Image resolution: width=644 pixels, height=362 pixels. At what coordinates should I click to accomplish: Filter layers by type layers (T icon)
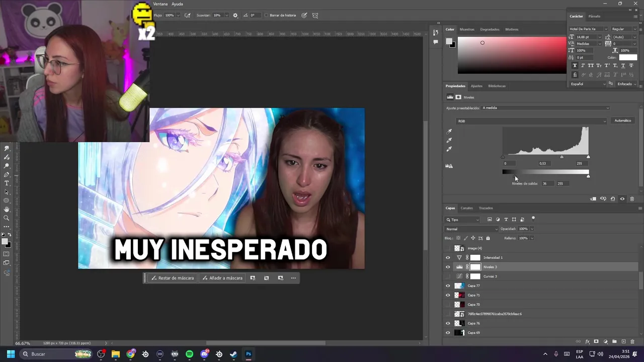[506, 220]
